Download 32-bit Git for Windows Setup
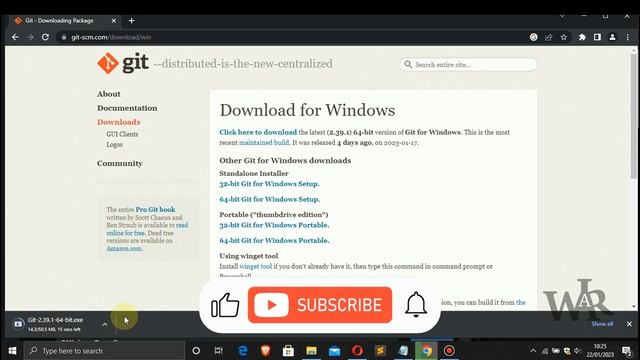Image resolution: width=640 pixels, height=360 pixels. click(x=269, y=184)
